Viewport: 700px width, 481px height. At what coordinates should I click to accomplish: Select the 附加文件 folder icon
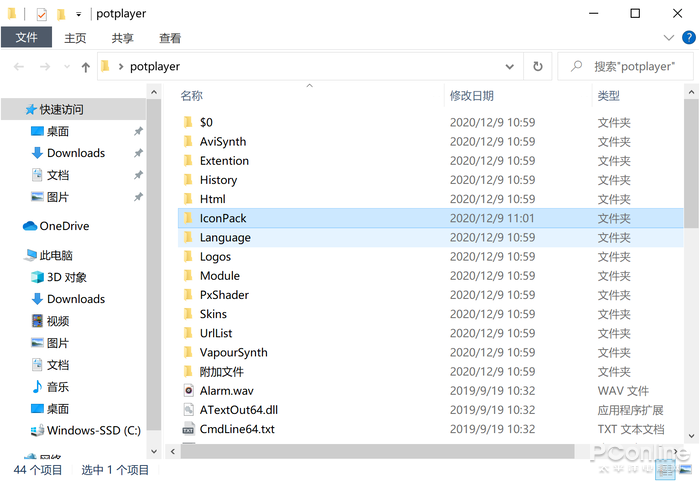pos(188,372)
